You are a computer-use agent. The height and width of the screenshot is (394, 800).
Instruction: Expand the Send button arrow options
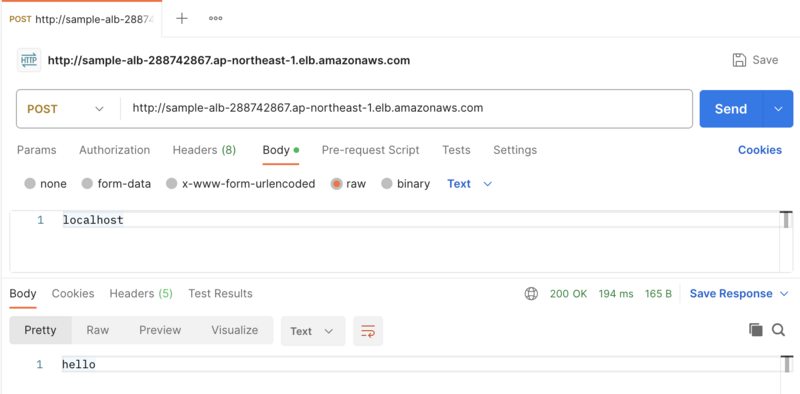[778, 109]
